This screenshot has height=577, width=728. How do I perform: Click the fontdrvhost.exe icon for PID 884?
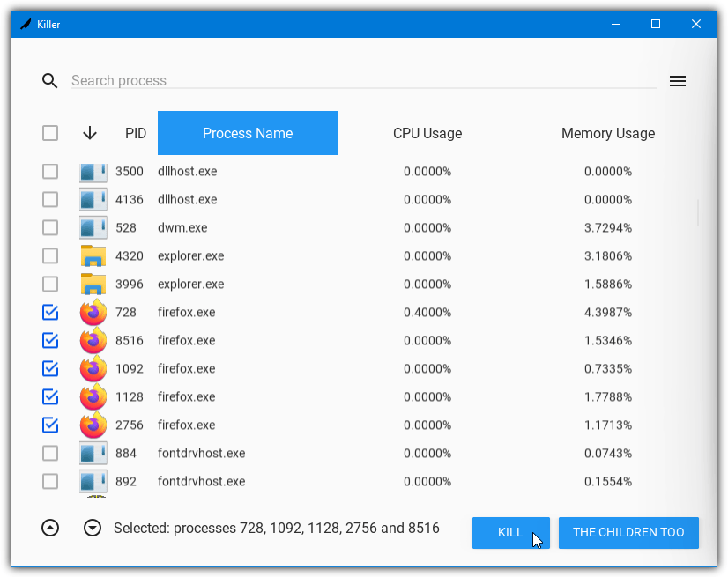[93, 454]
